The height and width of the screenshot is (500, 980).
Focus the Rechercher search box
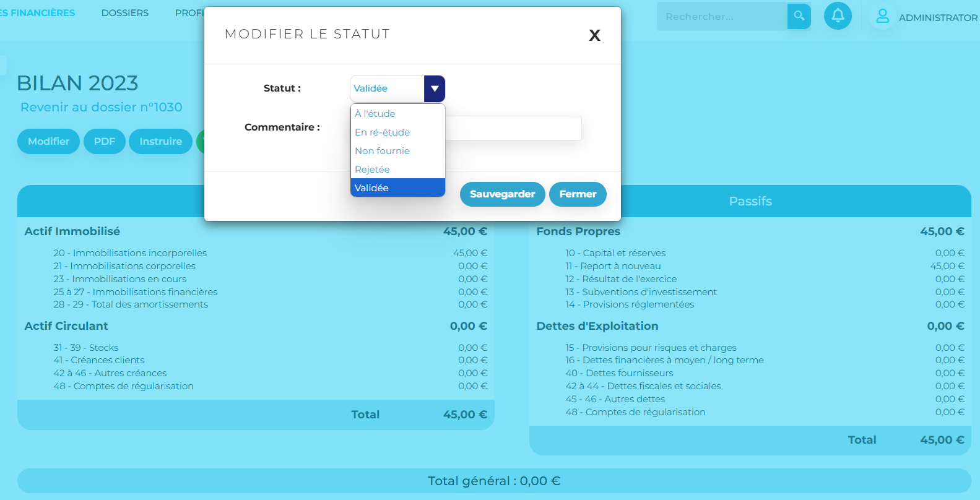[721, 17]
